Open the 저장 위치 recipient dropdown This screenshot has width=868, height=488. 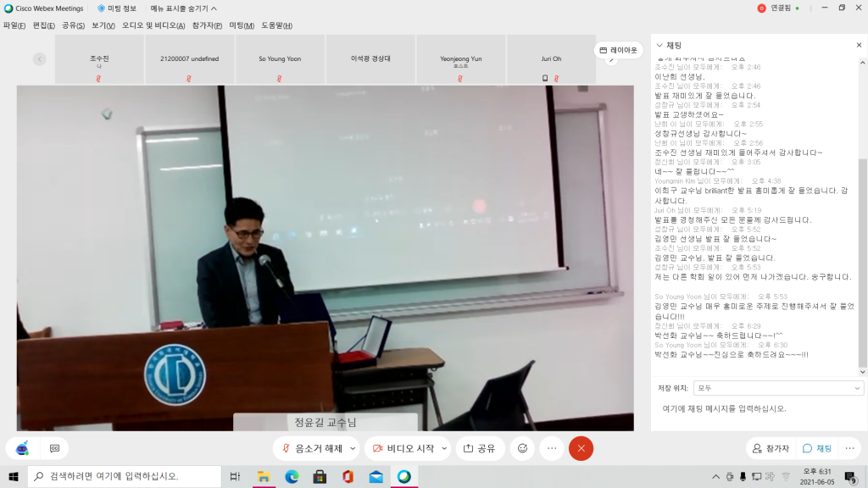pyautogui.click(x=778, y=388)
